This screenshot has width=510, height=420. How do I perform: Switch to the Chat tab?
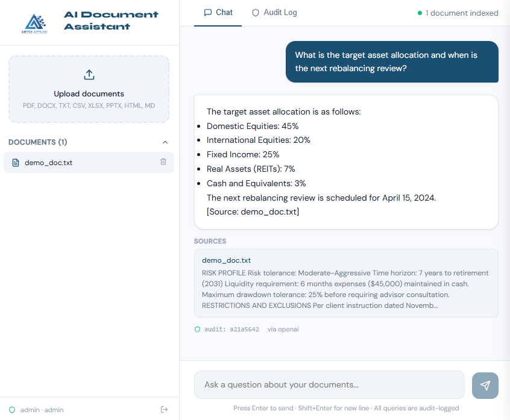[218, 13]
